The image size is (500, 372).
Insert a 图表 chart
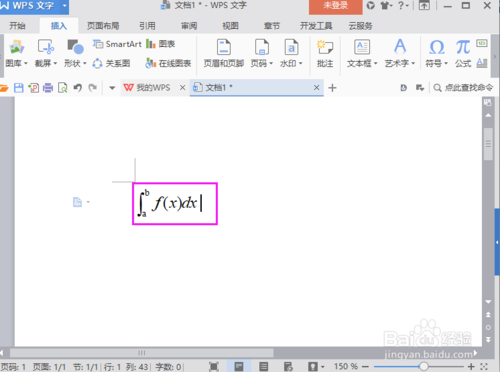[161, 44]
